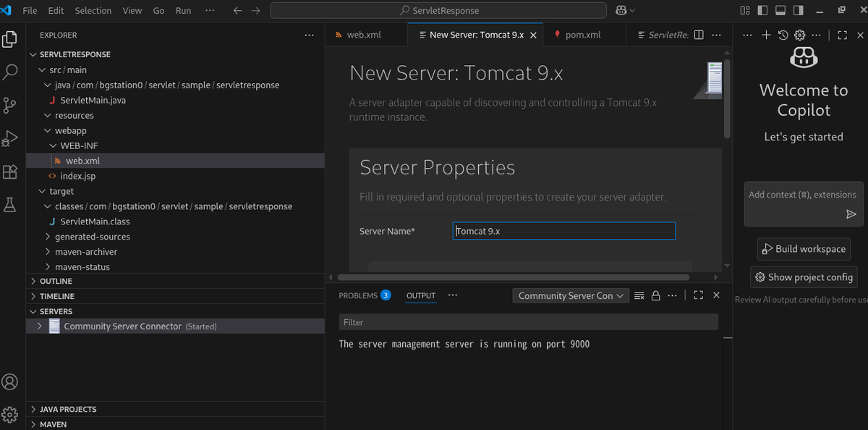
Task: Open Copilot menu in title bar
Action: point(625,11)
